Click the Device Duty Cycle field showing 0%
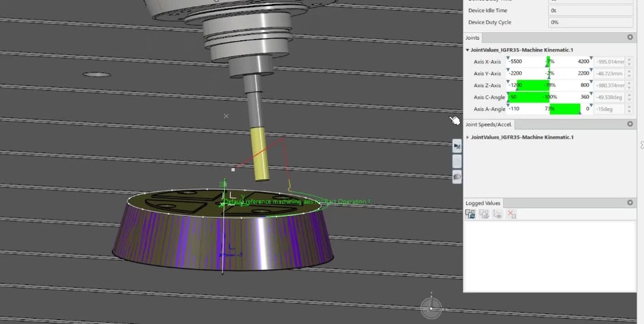 590,22
